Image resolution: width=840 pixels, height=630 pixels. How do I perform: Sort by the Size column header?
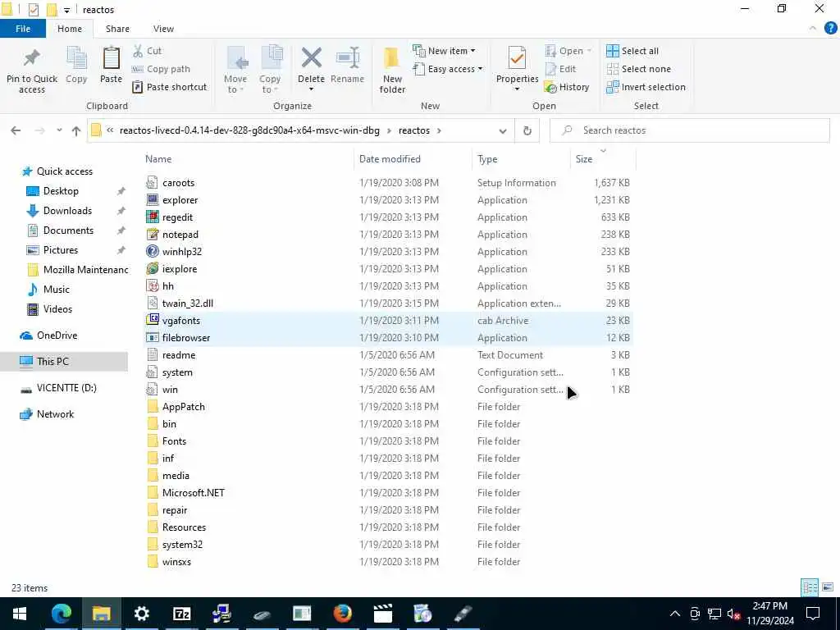coord(584,159)
